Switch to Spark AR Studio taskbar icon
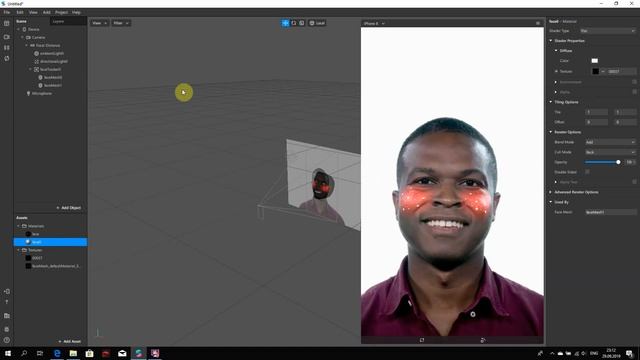 click(x=138, y=353)
